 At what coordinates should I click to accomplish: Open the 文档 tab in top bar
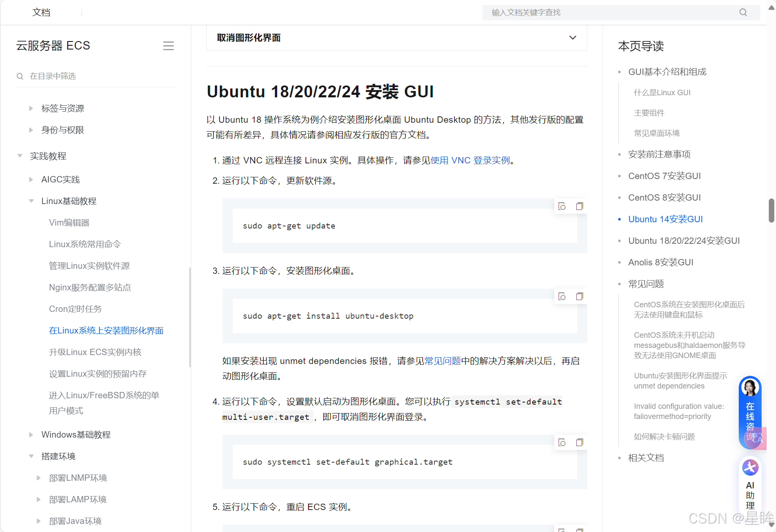41,12
